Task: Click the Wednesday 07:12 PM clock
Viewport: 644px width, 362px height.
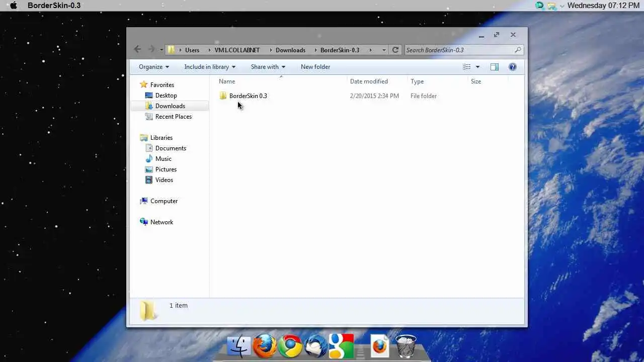Action: pyautogui.click(x=603, y=6)
